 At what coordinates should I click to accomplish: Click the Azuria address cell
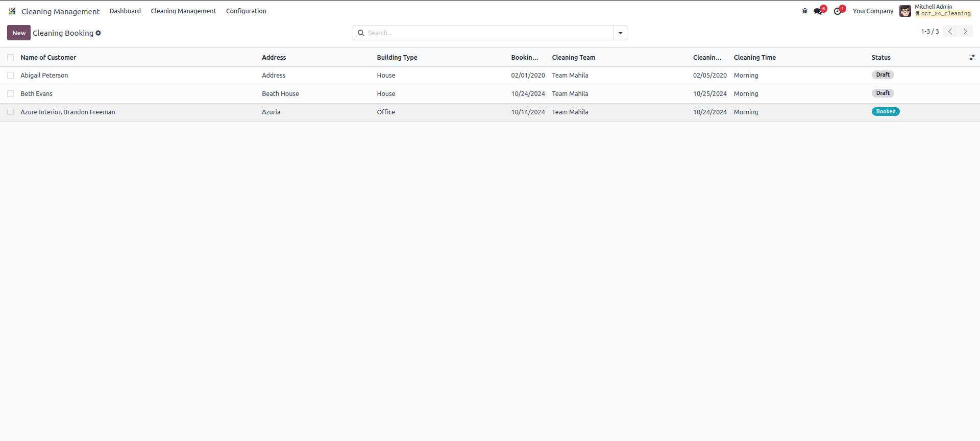pos(271,112)
